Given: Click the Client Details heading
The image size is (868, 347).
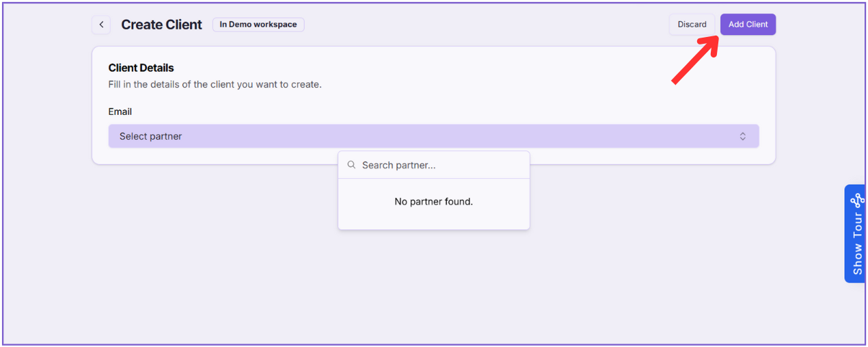Looking at the screenshot, I should pos(141,68).
